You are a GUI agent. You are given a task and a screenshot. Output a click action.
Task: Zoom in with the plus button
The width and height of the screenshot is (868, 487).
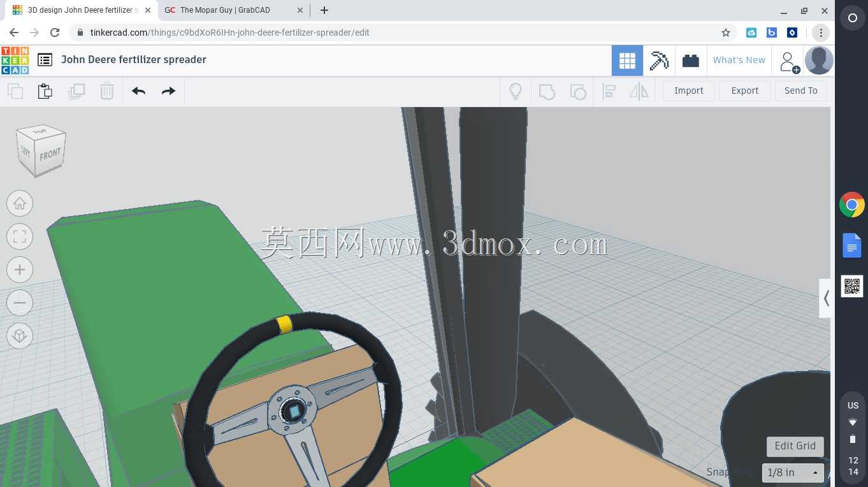click(20, 270)
